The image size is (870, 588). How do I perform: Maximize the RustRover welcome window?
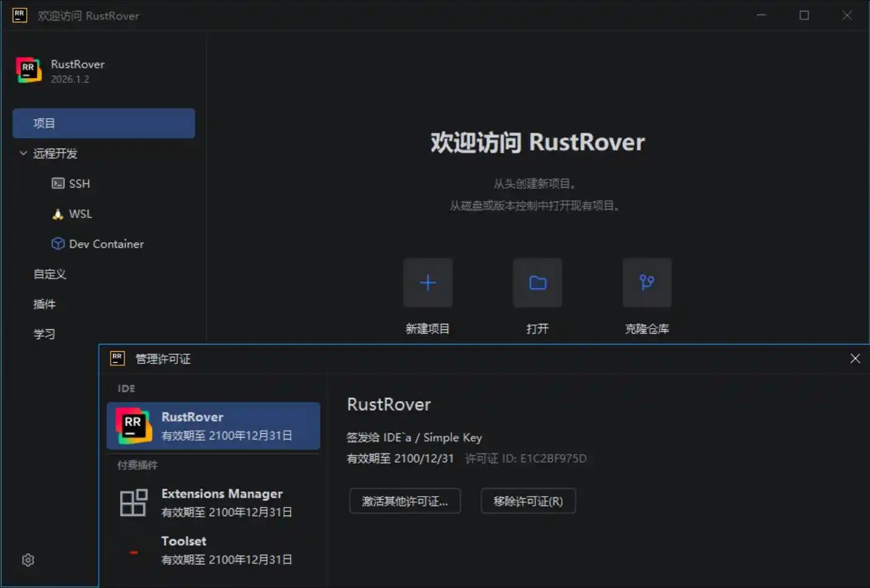point(804,15)
